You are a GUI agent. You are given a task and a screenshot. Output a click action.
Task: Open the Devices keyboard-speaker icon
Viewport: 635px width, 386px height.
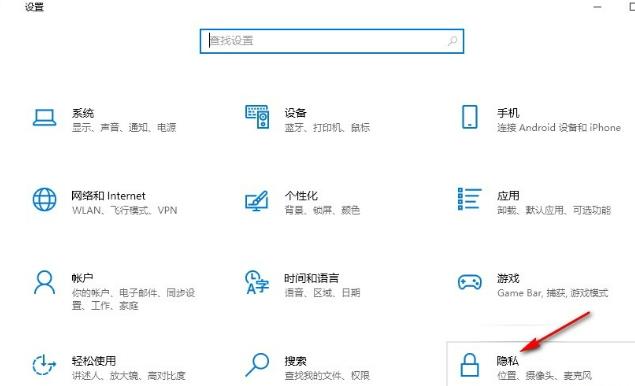coord(257,117)
